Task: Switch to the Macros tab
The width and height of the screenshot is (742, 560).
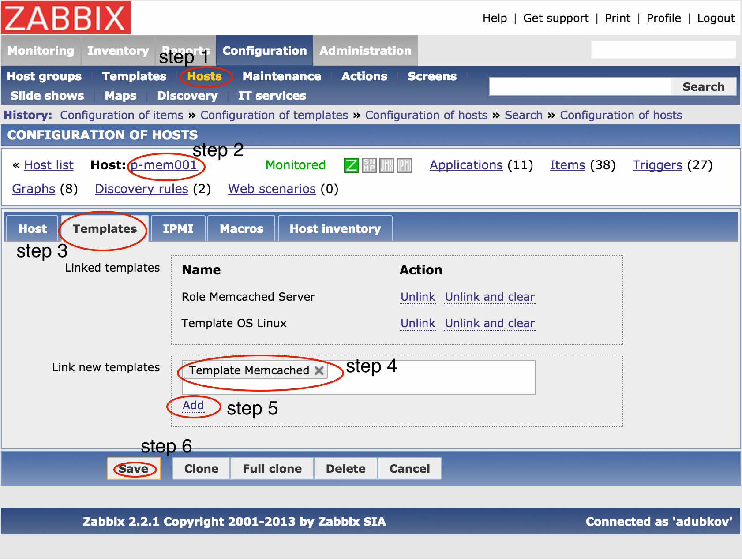Action: pos(241,228)
